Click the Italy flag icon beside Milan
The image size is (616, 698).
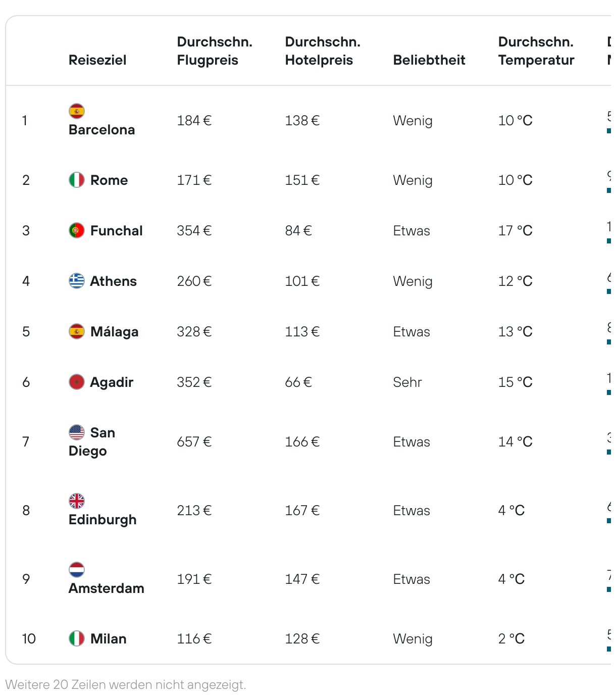[x=77, y=638]
